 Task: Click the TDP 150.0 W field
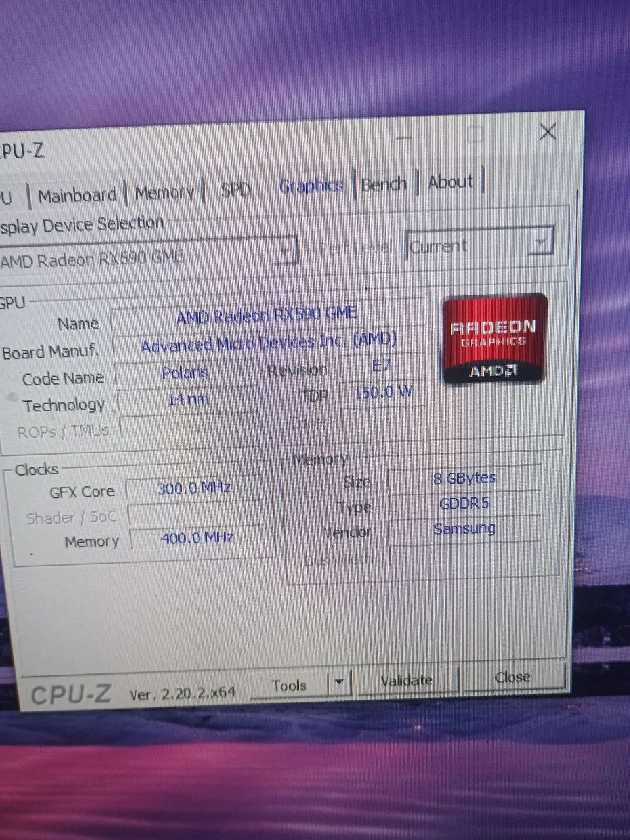(383, 392)
